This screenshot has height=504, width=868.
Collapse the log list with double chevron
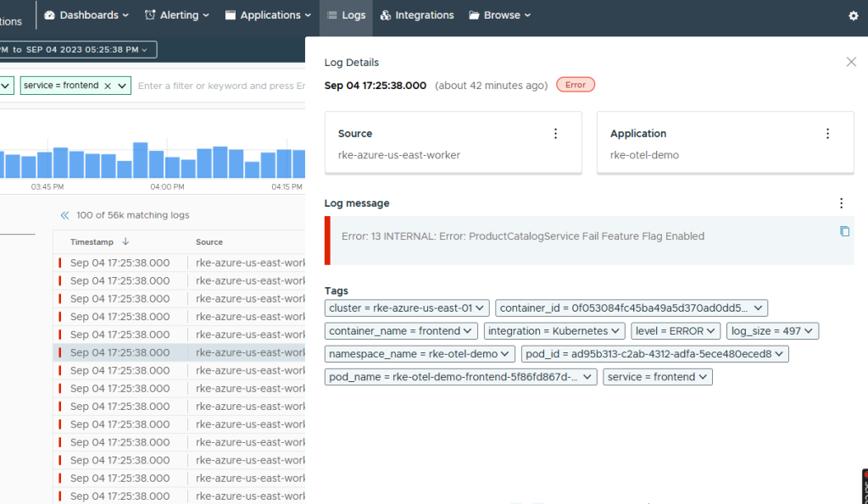pyautogui.click(x=64, y=215)
